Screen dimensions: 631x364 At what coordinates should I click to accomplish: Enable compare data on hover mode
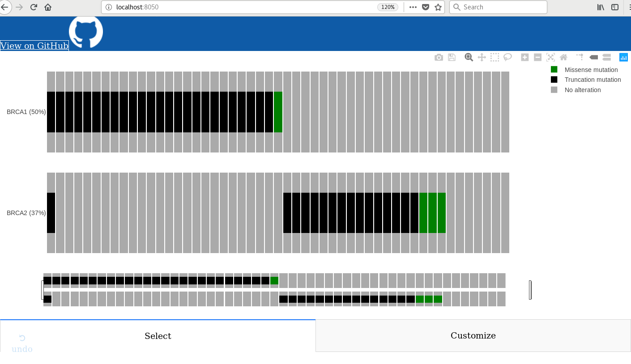point(606,57)
